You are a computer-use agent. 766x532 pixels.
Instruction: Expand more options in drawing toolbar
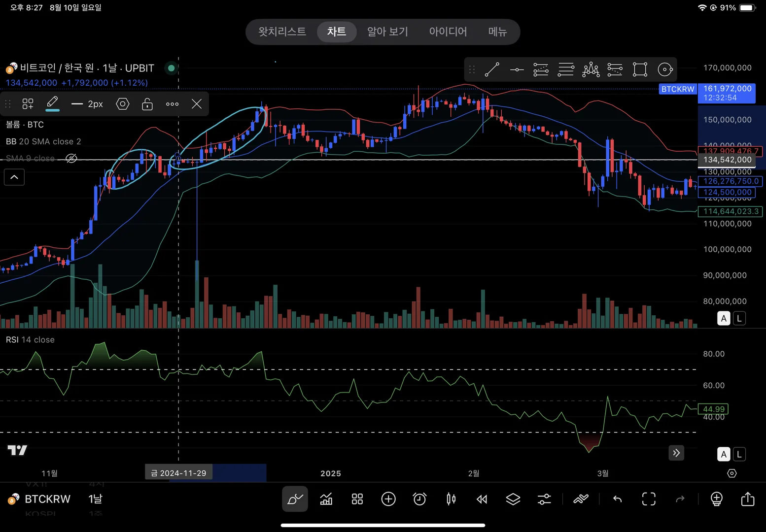pyautogui.click(x=172, y=104)
